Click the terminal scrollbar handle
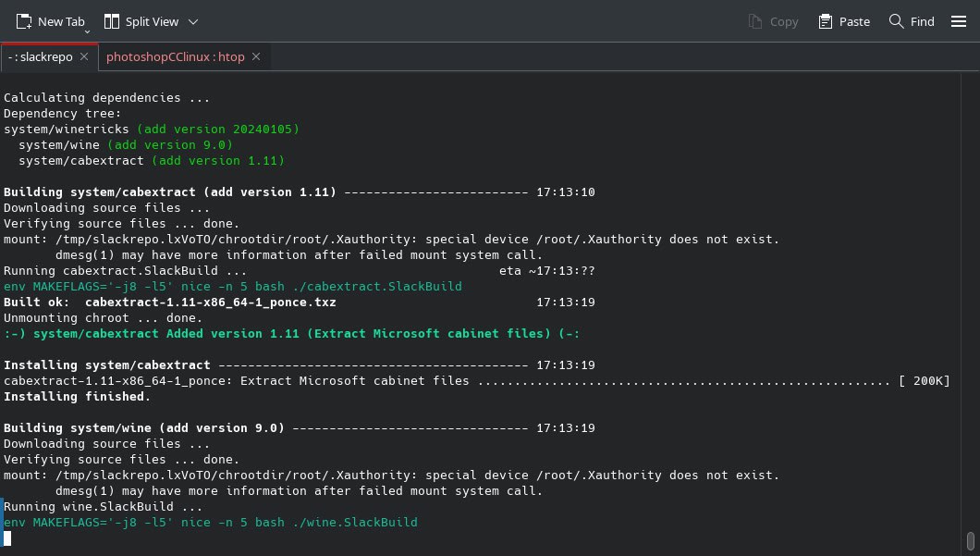The image size is (980, 556). pos(970,540)
